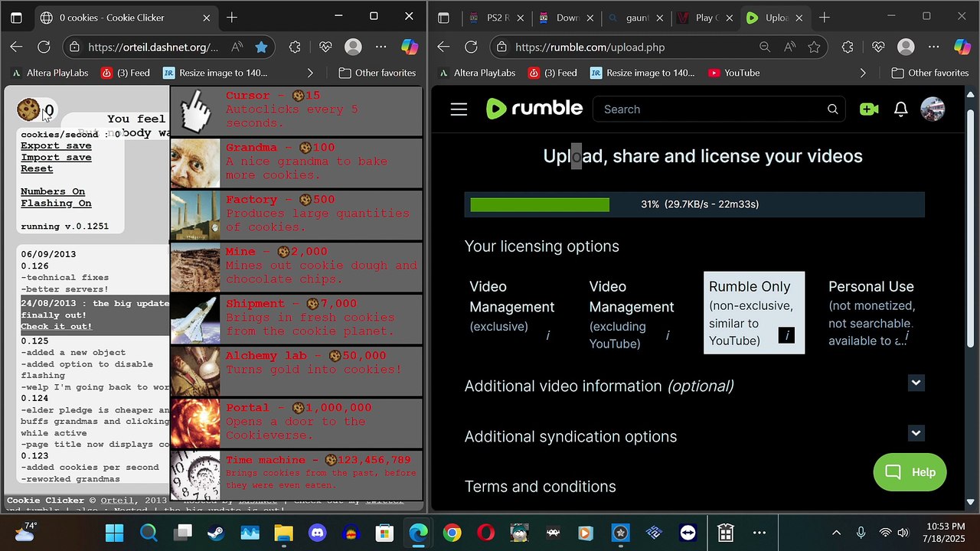Open a new tab in Cookie Clicker window
The width and height of the screenshot is (980, 551).
coord(232,18)
